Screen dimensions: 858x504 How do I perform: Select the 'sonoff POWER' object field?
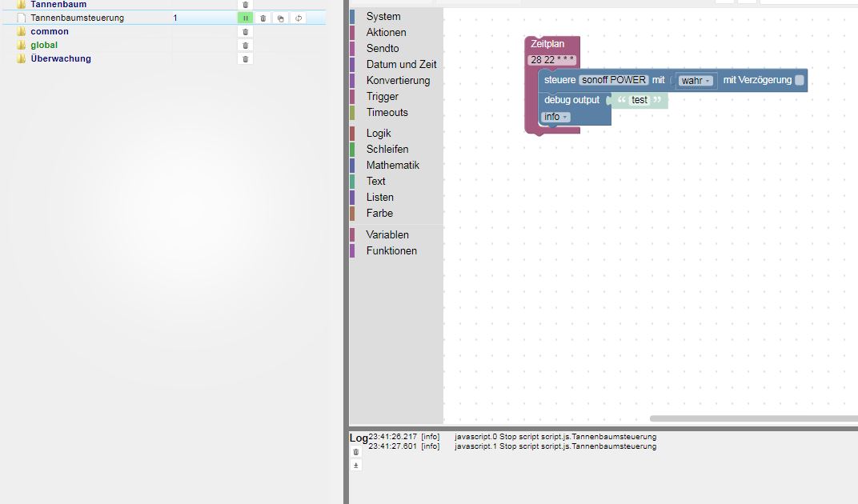[613, 80]
